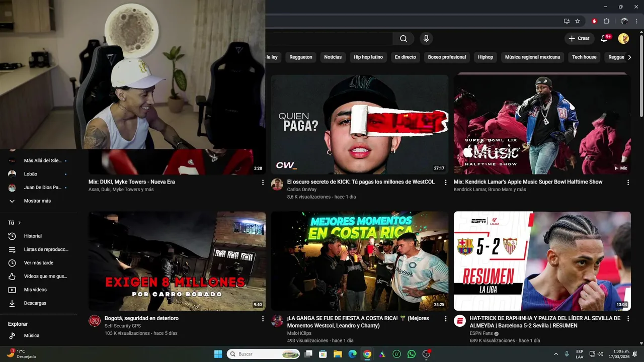The image size is (644, 362).
Task: Show hidden tray icons chevron
Action: (x=556, y=354)
